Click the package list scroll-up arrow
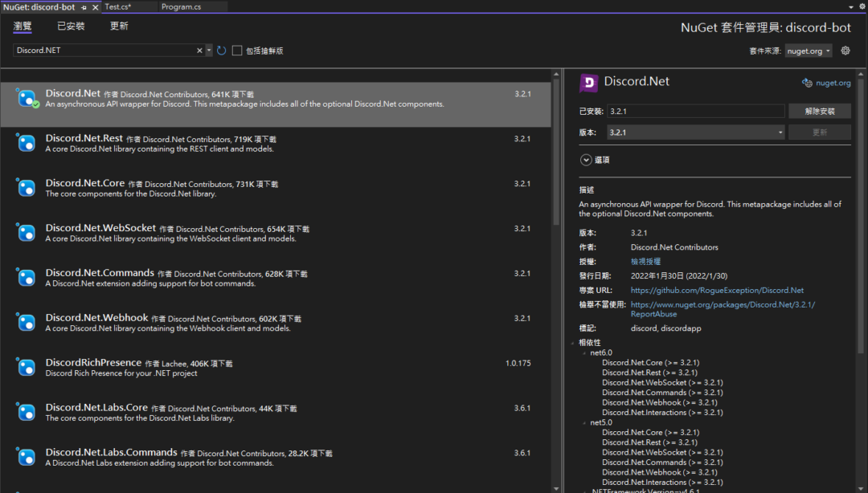The height and width of the screenshot is (493, 868). click(556, 74)
